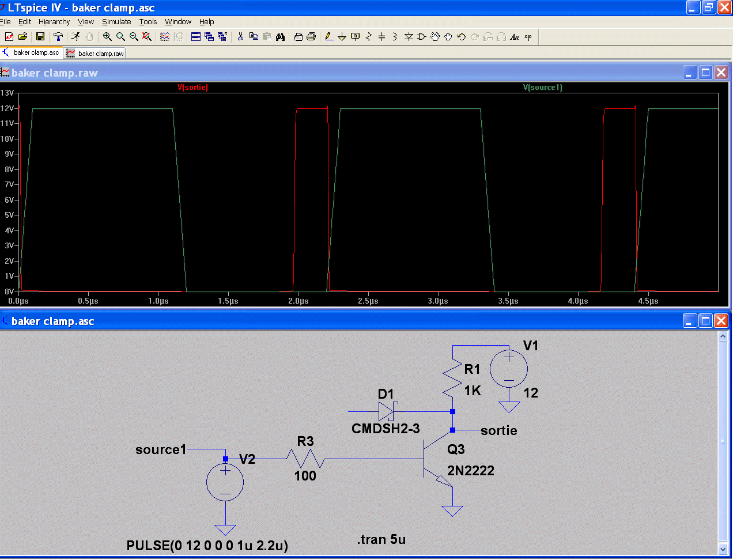
Task: Select the Cut scissors tool
Action: tap(240, 37)
